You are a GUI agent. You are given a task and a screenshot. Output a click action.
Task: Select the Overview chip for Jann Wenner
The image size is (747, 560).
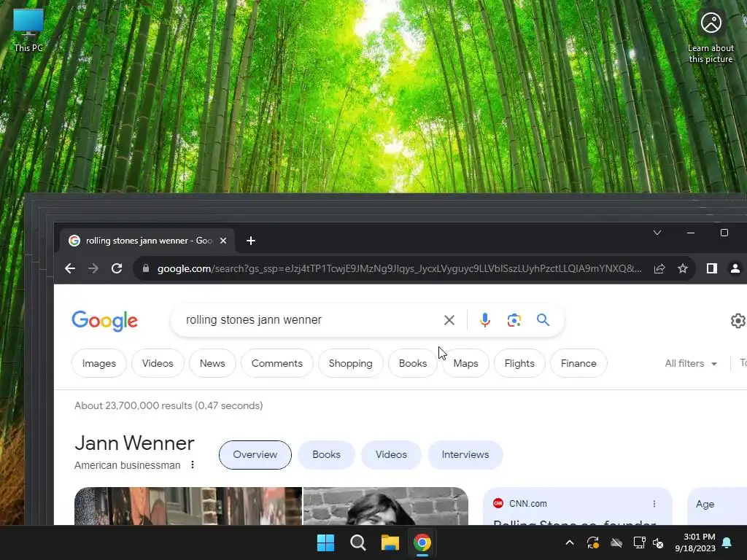pyautogui.click(x=255, y=455)
